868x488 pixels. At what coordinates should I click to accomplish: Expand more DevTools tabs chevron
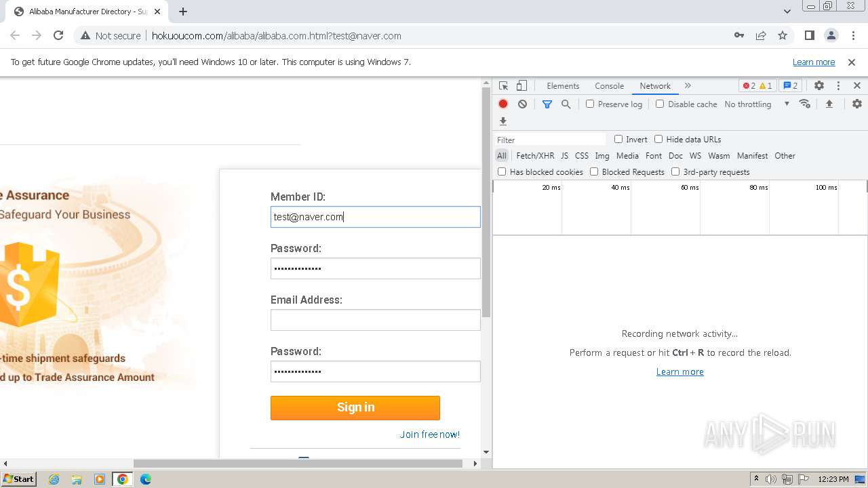688,85
